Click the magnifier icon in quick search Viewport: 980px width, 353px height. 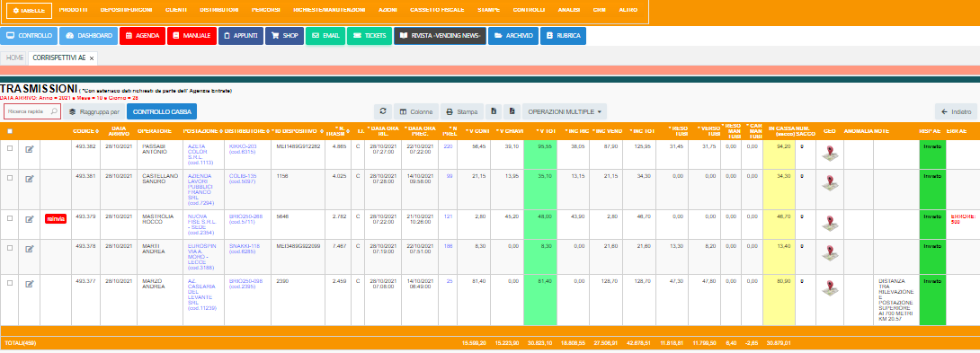click(x=54, y=111)
